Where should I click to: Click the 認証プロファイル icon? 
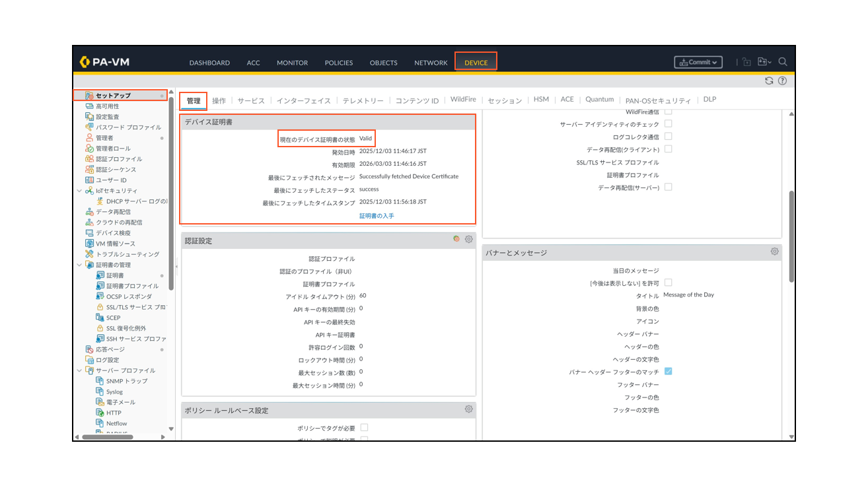pyautogui.click(x=90, y=159)
